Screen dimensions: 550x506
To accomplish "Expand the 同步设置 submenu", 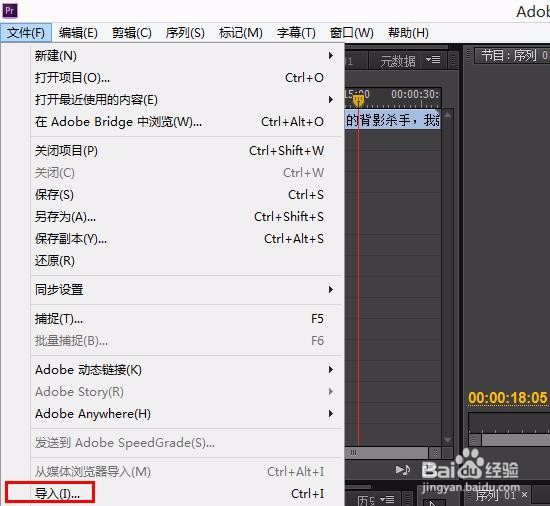I will 186,290.
